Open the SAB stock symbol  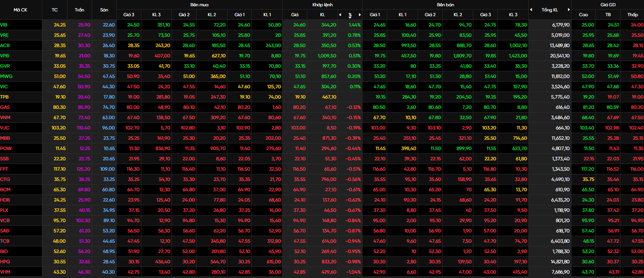[4, 231]
